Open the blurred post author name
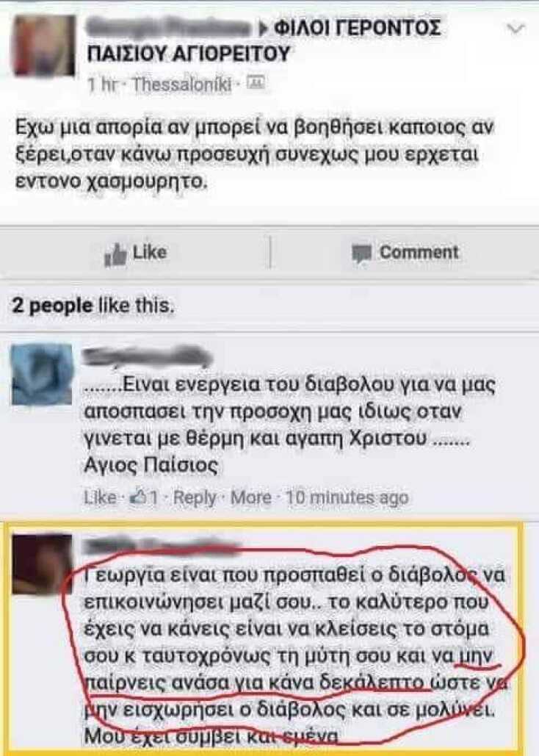This screenshot has width=539, height=756. [x=170, y=26]
